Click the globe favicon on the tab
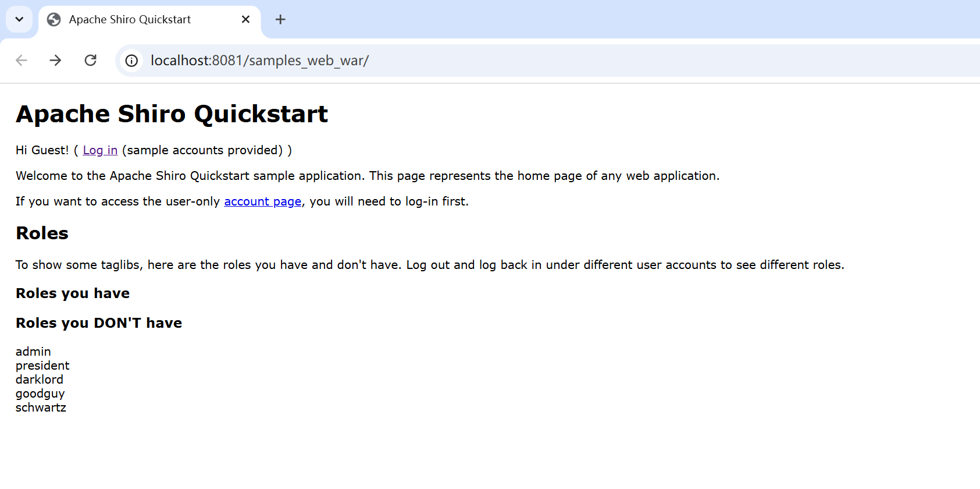Viewport: 980px width, 489px height. (54, 20)
